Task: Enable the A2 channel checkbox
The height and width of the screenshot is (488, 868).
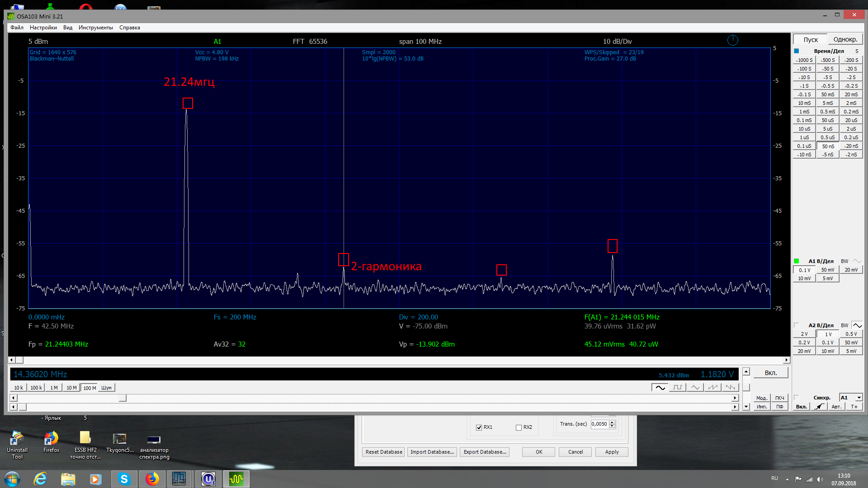Action: 797,325
